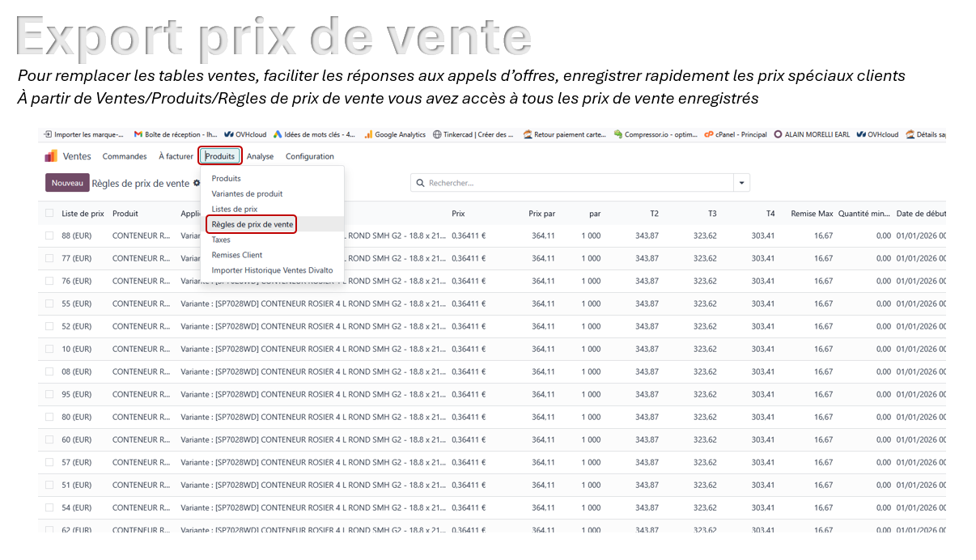
Task: Open the Analyse menu
Action: 261,156
